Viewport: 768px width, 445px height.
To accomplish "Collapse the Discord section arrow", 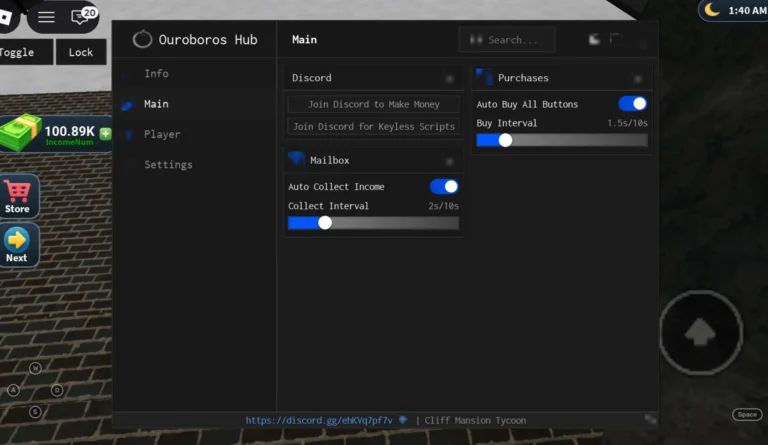I will point(449,79).
